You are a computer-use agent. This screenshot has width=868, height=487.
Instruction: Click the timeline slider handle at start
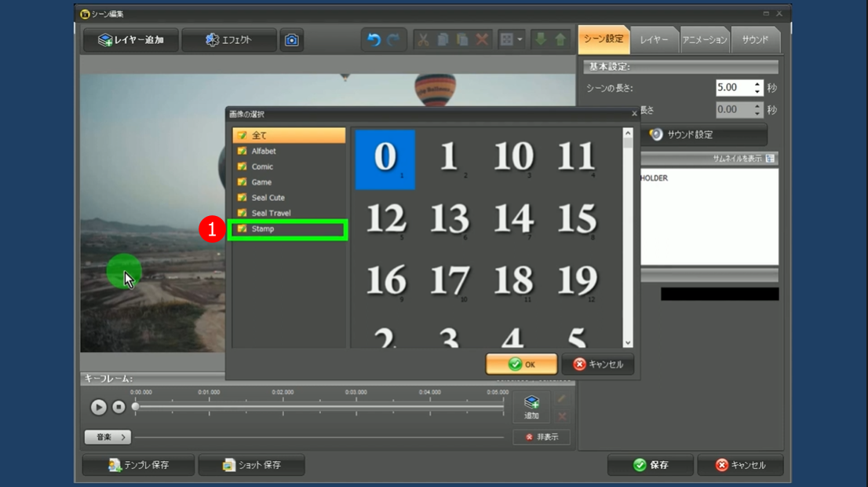pos(136,407)
